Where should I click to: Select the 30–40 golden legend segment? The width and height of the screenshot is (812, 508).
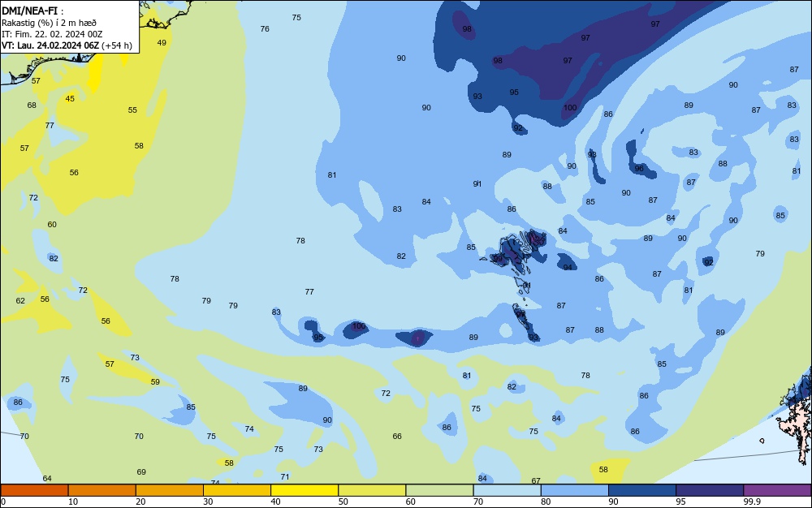point(237,490)
